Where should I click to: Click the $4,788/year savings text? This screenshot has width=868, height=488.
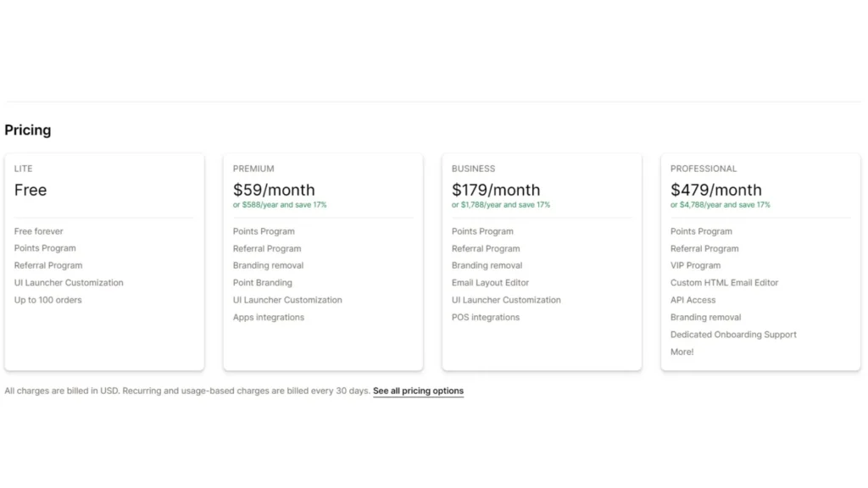[x=721, y=205]
